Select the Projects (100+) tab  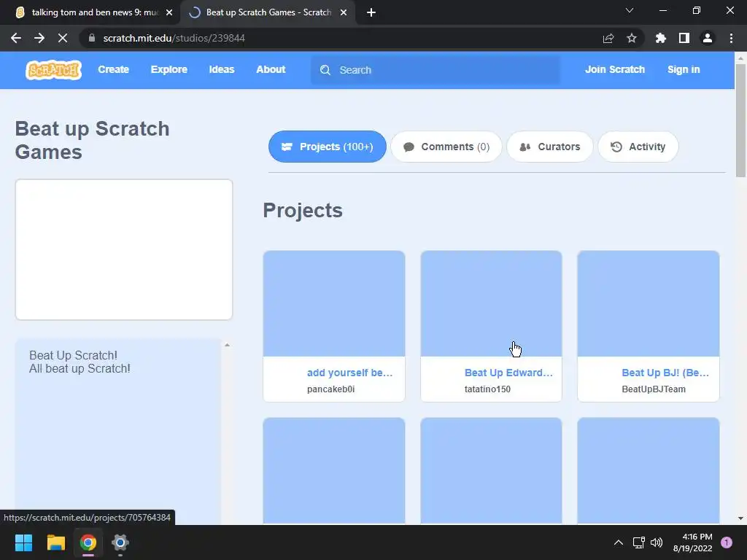click(x=328, y=147)
